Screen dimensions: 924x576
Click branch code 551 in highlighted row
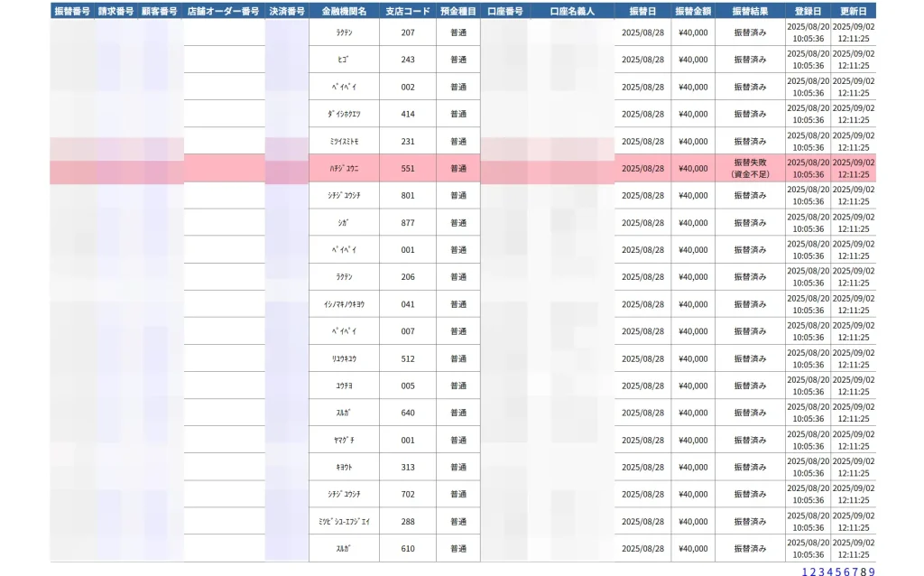[x=408, y=168]
